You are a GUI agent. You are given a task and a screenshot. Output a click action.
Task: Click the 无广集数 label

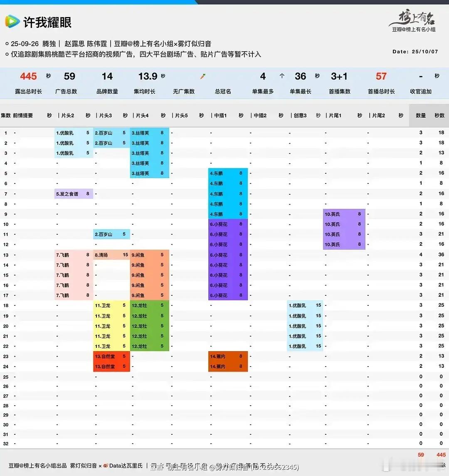click(183, 92)
